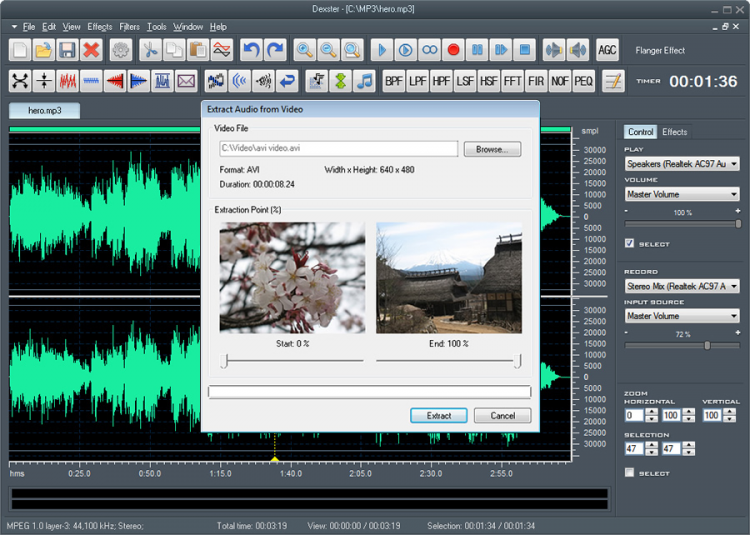Expand the Record Stereo Mix dropdown
This screenshot has width=750, height=535.
tap(681, 286)
